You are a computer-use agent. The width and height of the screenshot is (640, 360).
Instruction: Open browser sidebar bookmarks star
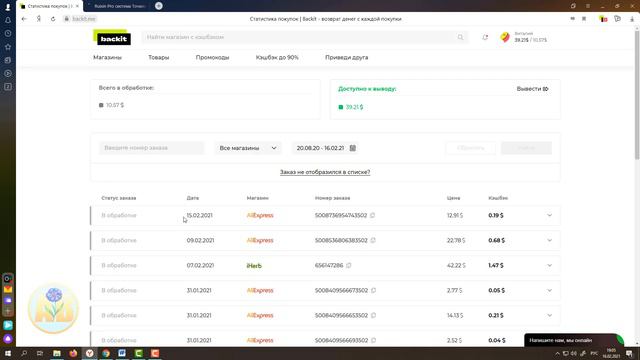pyautogui.click(x=8, y=47)
